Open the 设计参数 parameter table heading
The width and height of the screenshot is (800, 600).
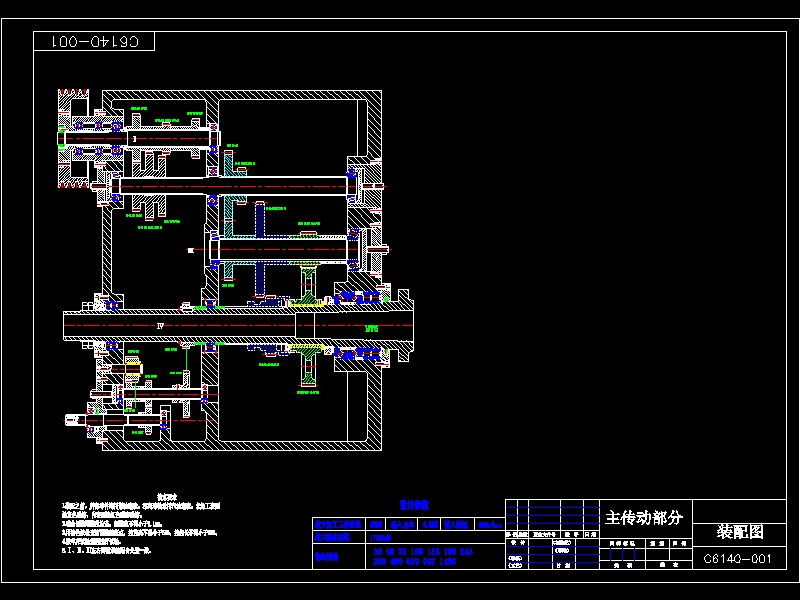pyautogui.click(x=415, y=505)
